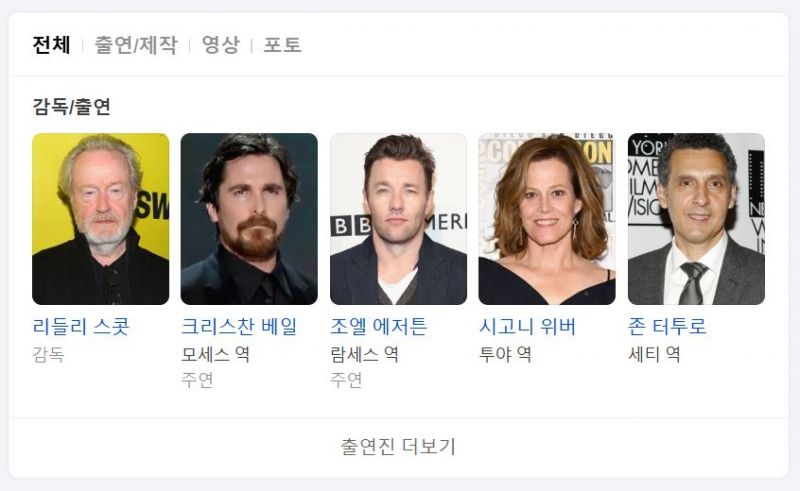The image size is (800, 491).
Task: Open the 리들리 스콧 name link
Action: [81, 327]
